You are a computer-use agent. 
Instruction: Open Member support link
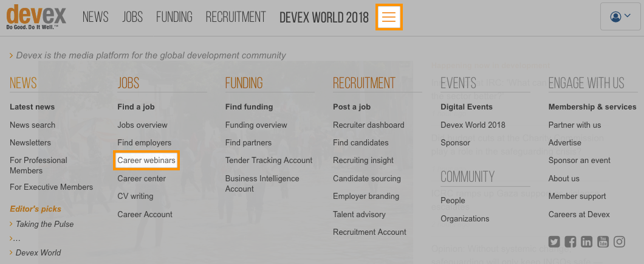(x=577, y=196)
